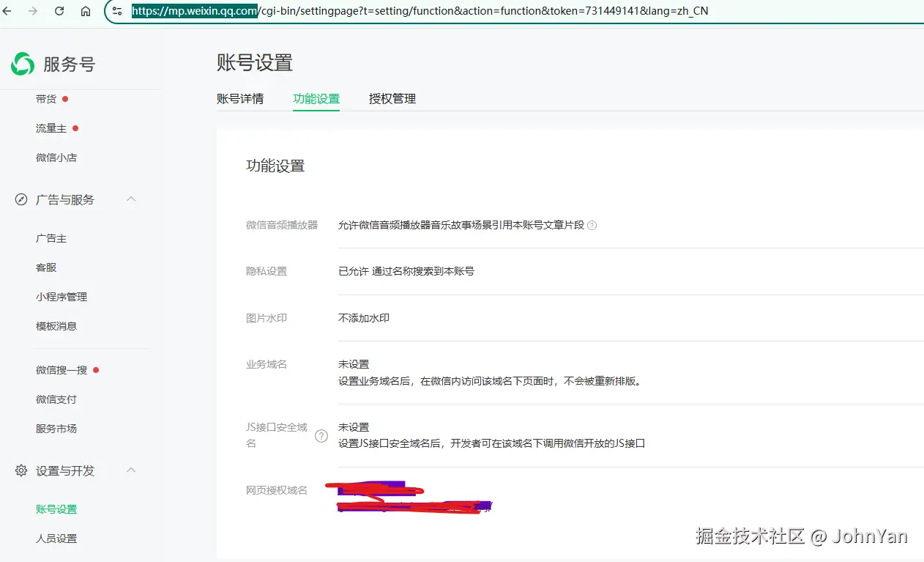
Task: Reload the page with refresh icon
Action: click(59, 11)
